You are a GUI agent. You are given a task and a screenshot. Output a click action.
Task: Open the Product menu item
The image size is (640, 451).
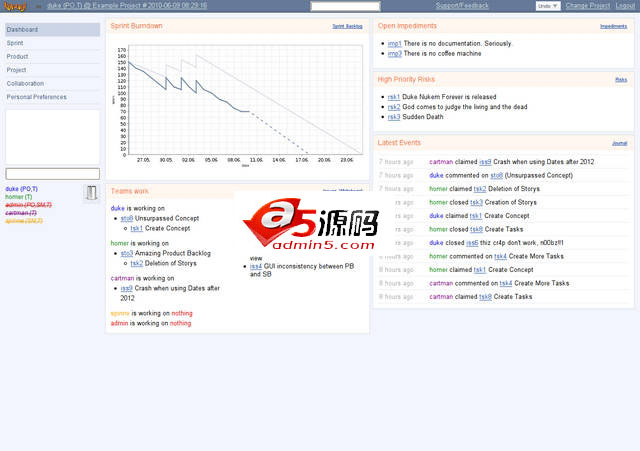click(52, 56)
